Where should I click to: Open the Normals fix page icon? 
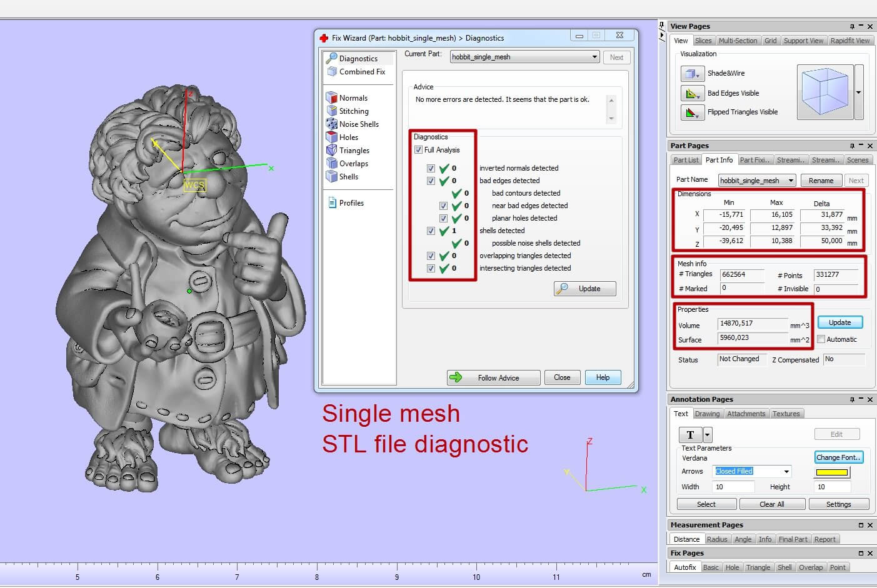click(x=332, y=97)
